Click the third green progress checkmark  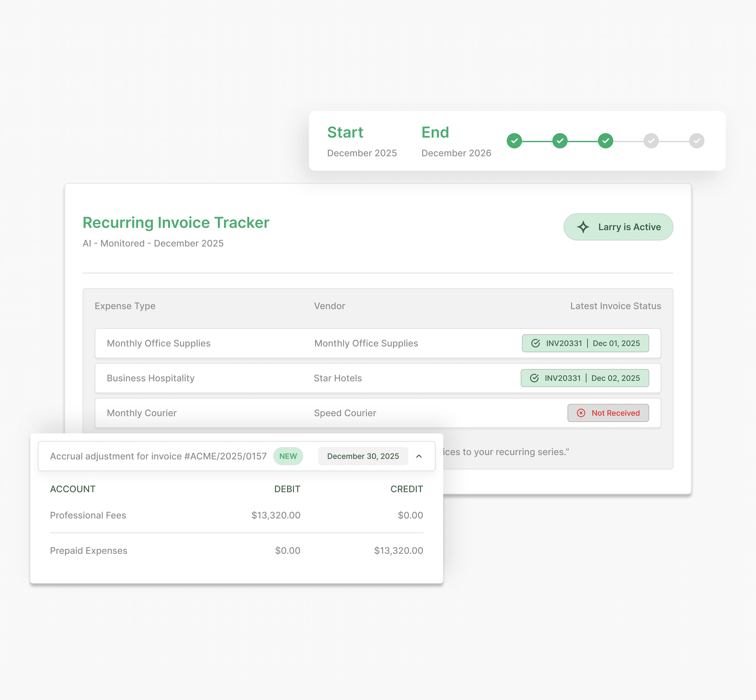point(606,141)
